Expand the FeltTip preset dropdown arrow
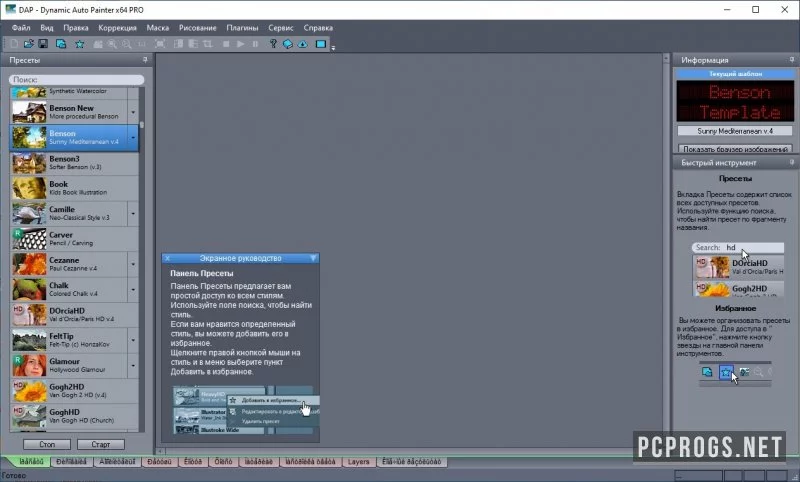 (x=133, y=340)
